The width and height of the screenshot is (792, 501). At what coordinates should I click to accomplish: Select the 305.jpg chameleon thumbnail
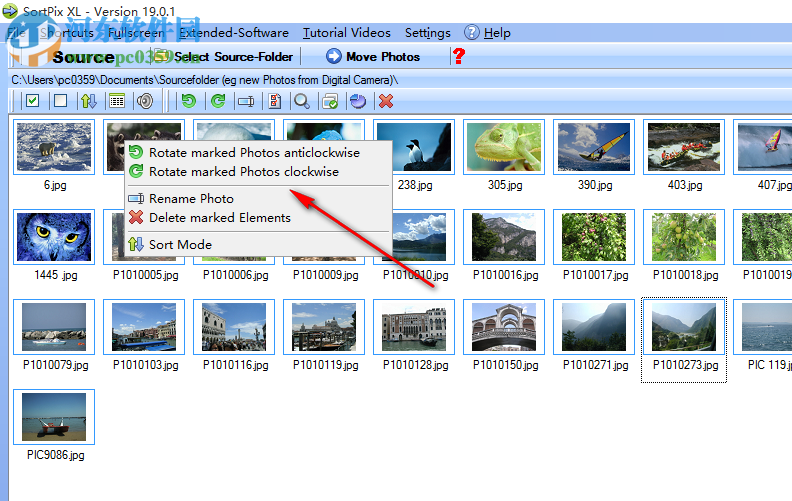(504, 147)
